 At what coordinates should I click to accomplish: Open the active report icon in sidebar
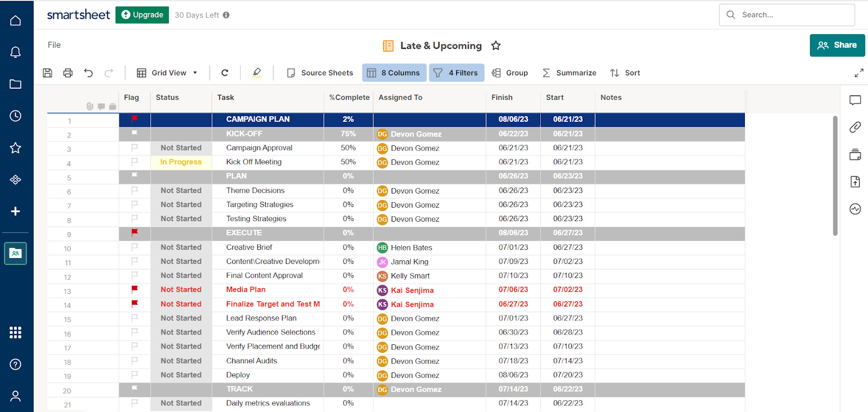click(16, 253)
